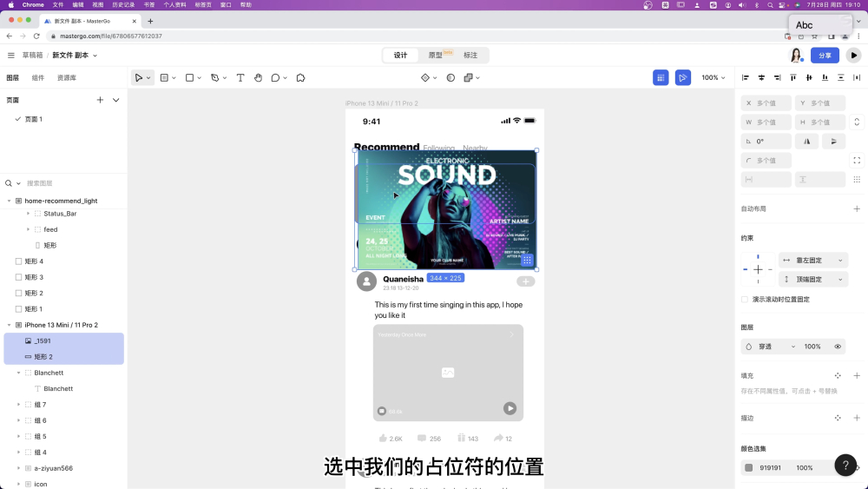Collapse the Blanchett group
Image resolution: width=868 pixels, height=489 pixels.
18,373
